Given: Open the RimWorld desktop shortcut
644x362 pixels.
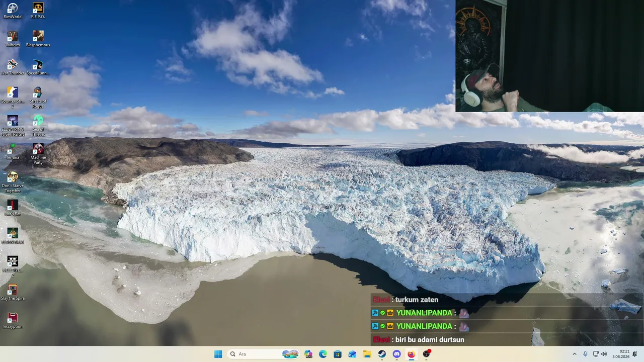Looking at the screenshot, I should [13, 11].
